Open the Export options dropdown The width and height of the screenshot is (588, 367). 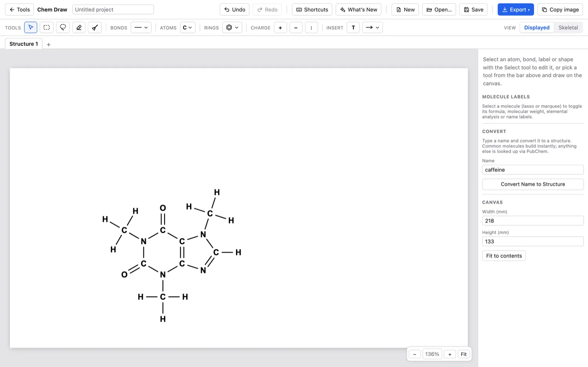(515, 9)
